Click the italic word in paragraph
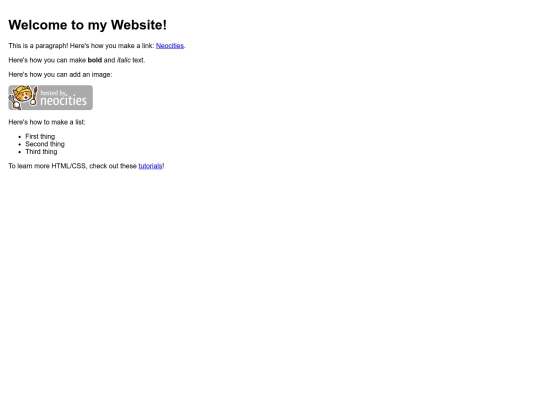This screenshot has height=405, width=540. coord(124,60)
